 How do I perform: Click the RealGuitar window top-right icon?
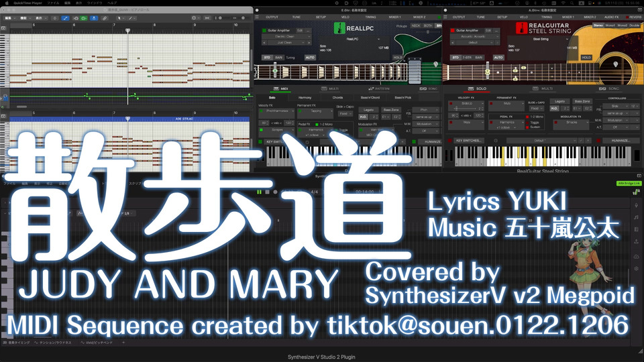[x=639, y=10]
